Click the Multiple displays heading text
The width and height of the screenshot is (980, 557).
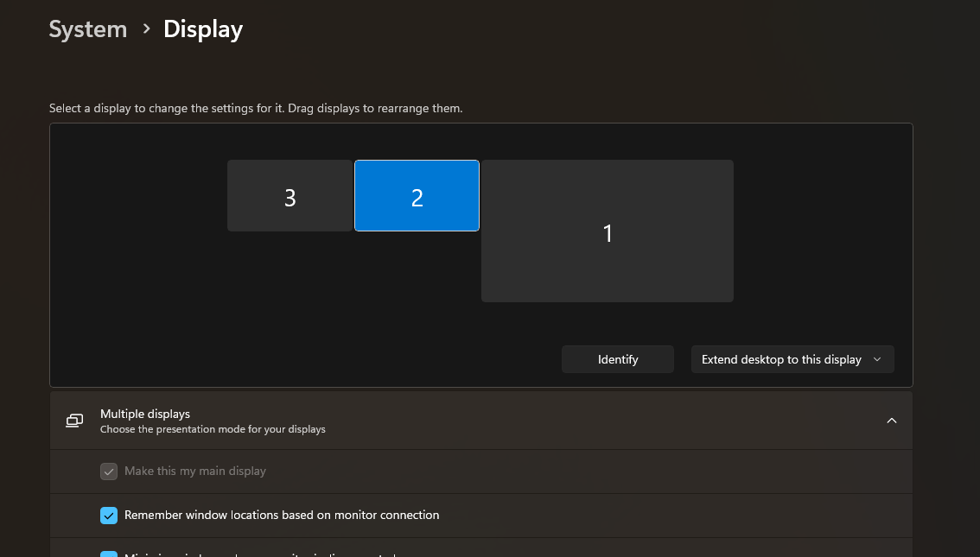[x=144, y=414]
